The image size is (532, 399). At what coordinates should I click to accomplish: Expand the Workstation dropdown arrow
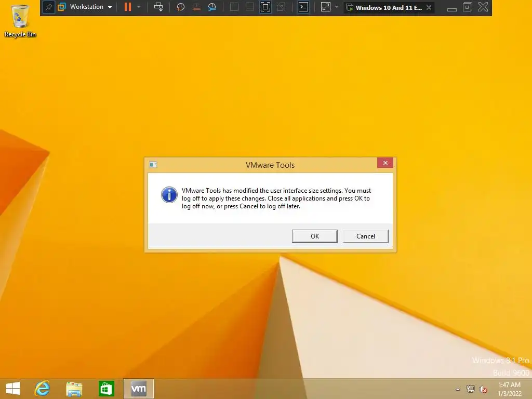[x=110, y=7]
